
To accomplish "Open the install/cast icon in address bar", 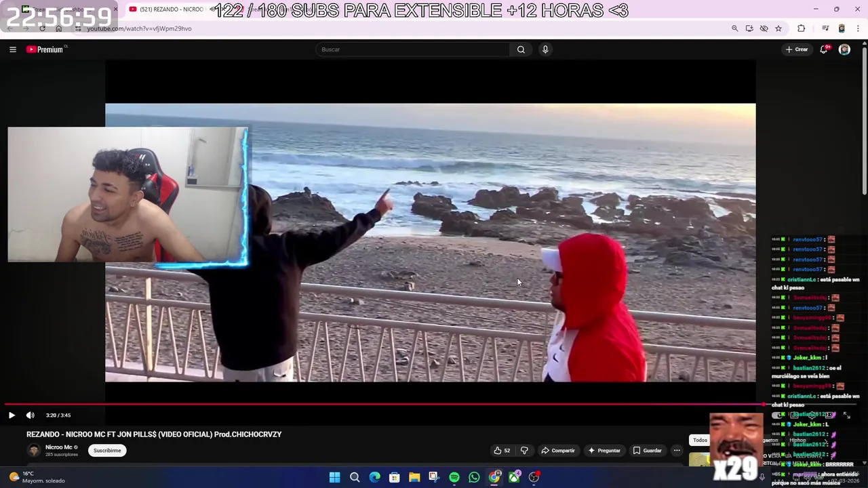I will click(749, 28).
